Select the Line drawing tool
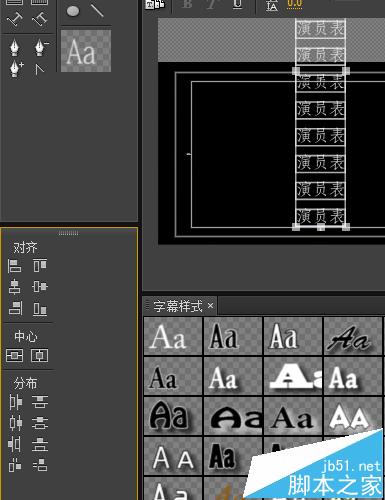385x500 pixels. tap(97, 11)
